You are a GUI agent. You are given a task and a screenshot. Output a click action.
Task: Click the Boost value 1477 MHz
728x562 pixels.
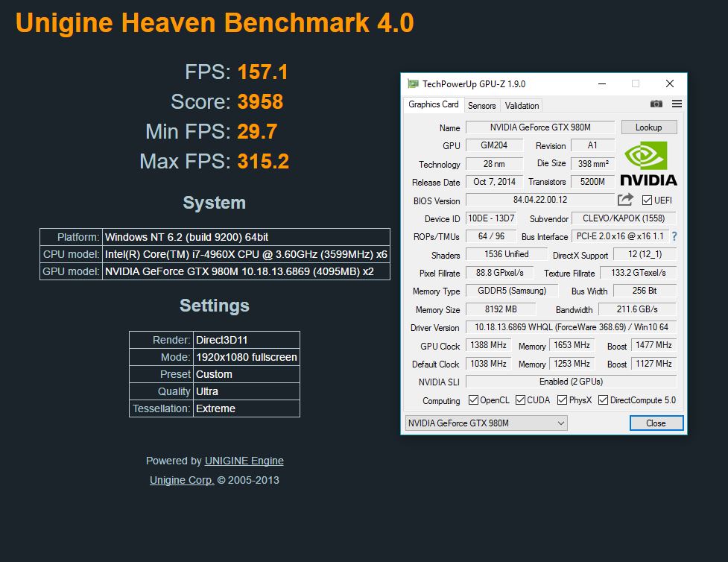click(653, 345)
